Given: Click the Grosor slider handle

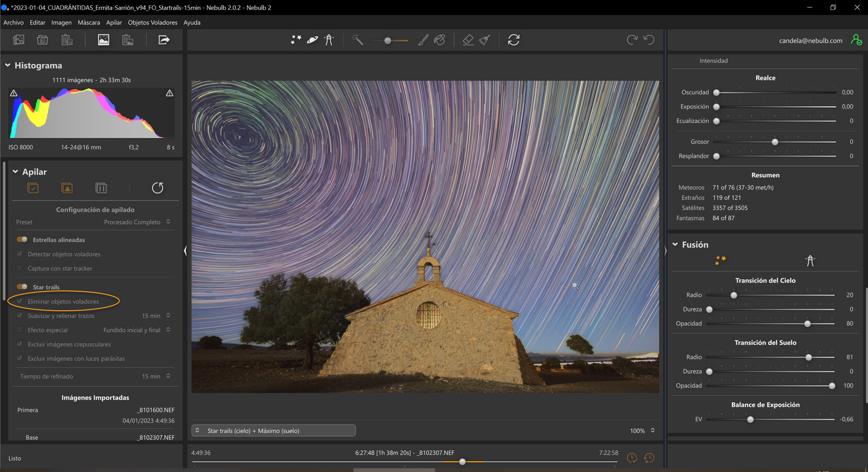Looking at the screenshot, I should click(x=775, y=142).
